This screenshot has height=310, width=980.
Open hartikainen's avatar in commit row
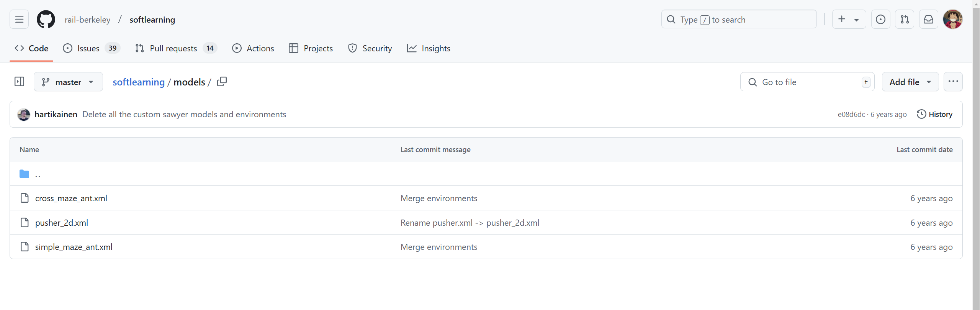pos(24,114)
